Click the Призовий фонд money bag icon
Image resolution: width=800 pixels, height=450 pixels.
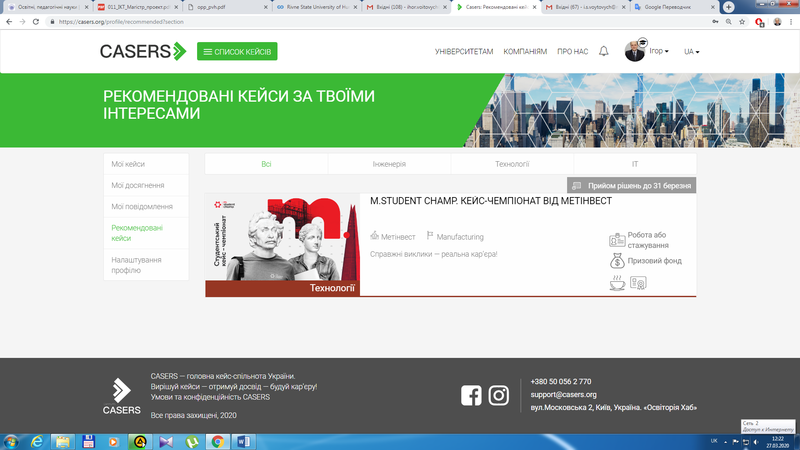pyautogui.click(x=617, y=261)
